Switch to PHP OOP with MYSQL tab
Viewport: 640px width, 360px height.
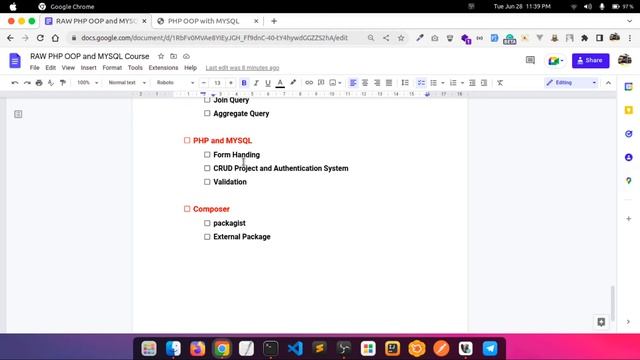[x=203, y=21]
